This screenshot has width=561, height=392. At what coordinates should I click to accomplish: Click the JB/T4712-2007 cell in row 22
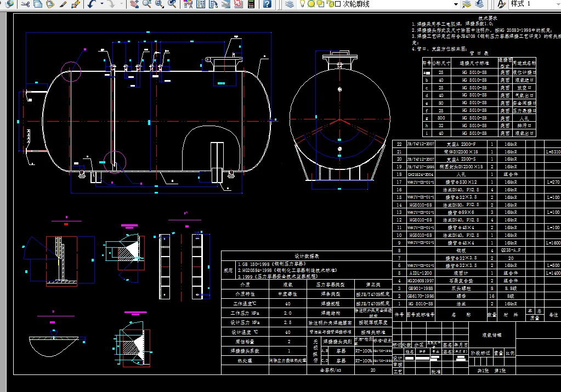tap(421, 144)
